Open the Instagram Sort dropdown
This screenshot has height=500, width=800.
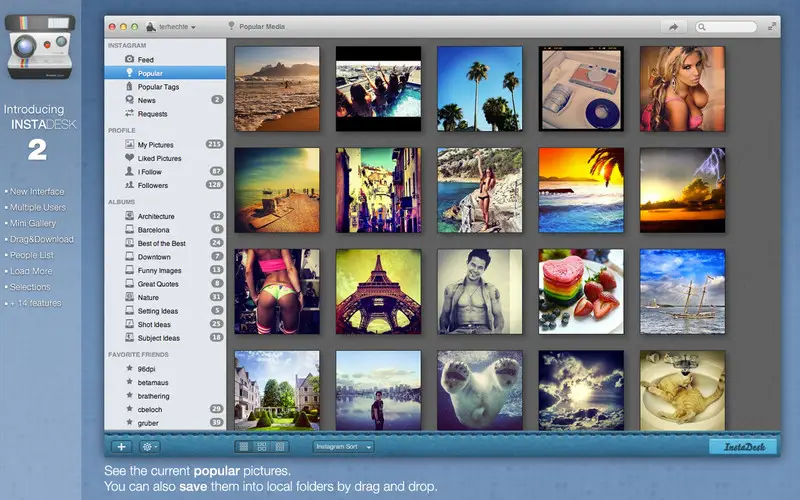point(343,447)
